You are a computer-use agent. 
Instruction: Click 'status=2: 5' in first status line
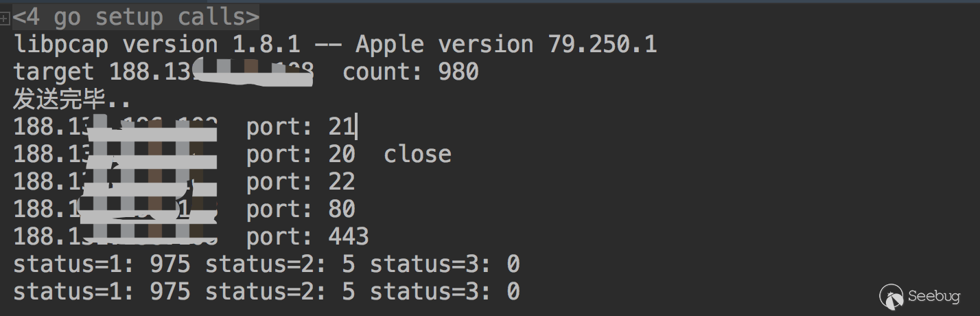(x=280, y=264)
